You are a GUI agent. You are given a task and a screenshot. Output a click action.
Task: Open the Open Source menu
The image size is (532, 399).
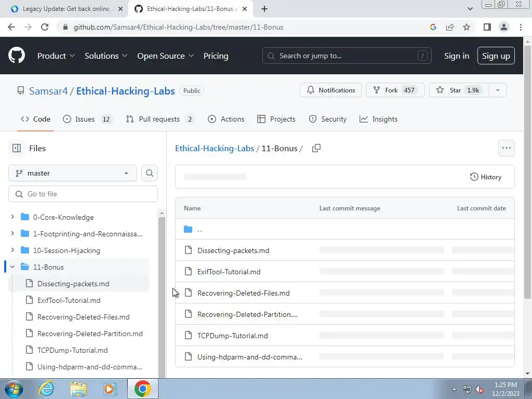tap(166, 56)
